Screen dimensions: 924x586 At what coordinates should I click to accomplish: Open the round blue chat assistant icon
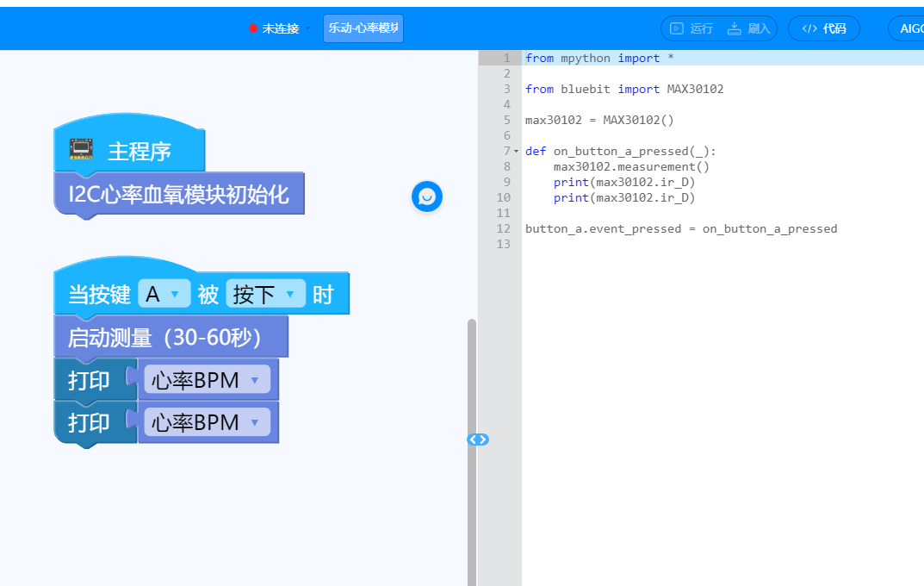(x=426, y=196)
